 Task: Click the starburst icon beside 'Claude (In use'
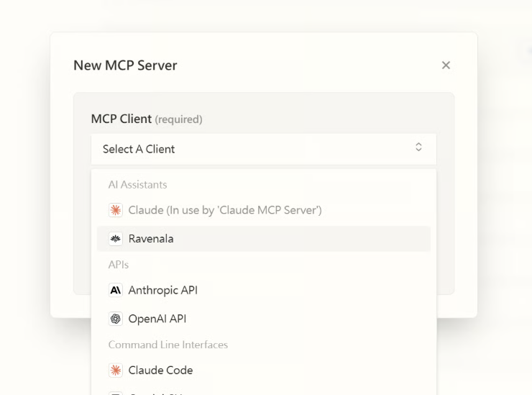click(115, 211)
